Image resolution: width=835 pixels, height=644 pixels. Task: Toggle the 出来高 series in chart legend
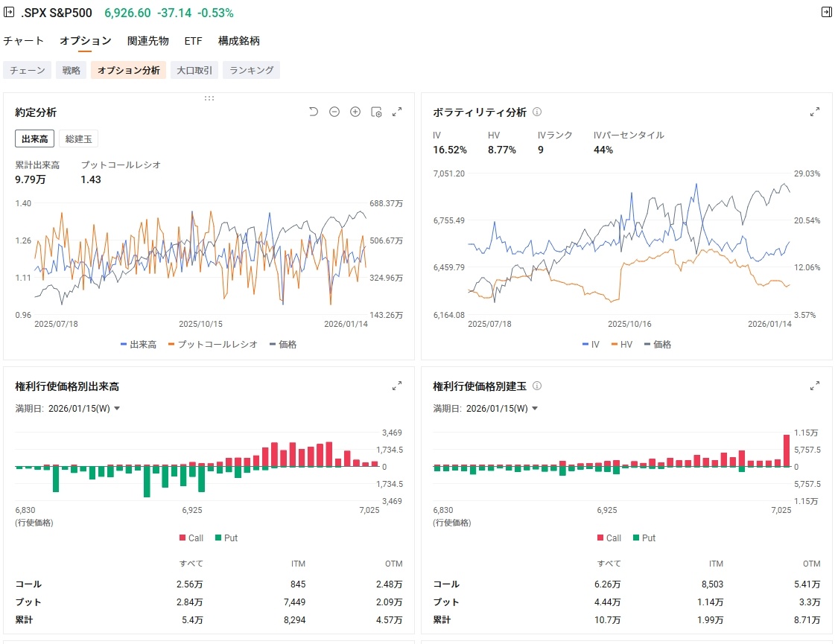point(139,345)
